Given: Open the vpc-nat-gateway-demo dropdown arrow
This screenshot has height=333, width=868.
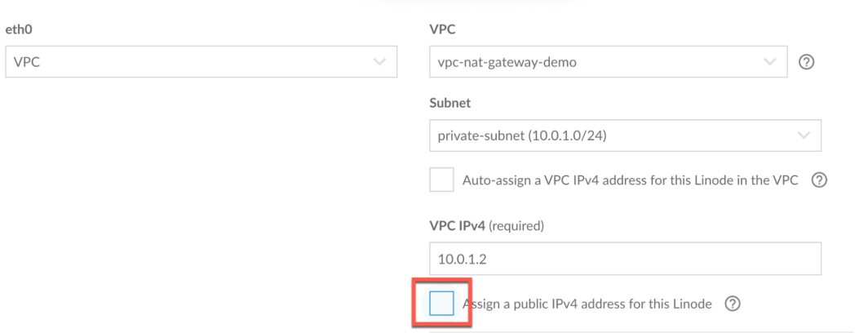Looking at the screenshot, I should [768, 62].
